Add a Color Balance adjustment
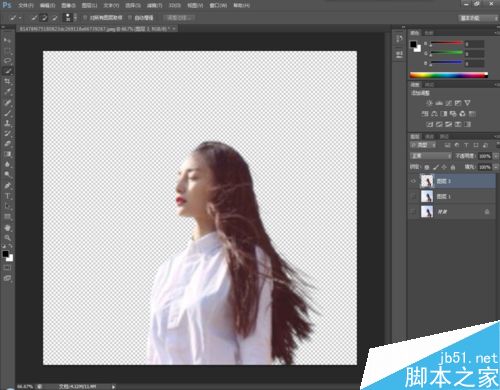Viewport: 500px width, 390px height. tap(434, 114)
